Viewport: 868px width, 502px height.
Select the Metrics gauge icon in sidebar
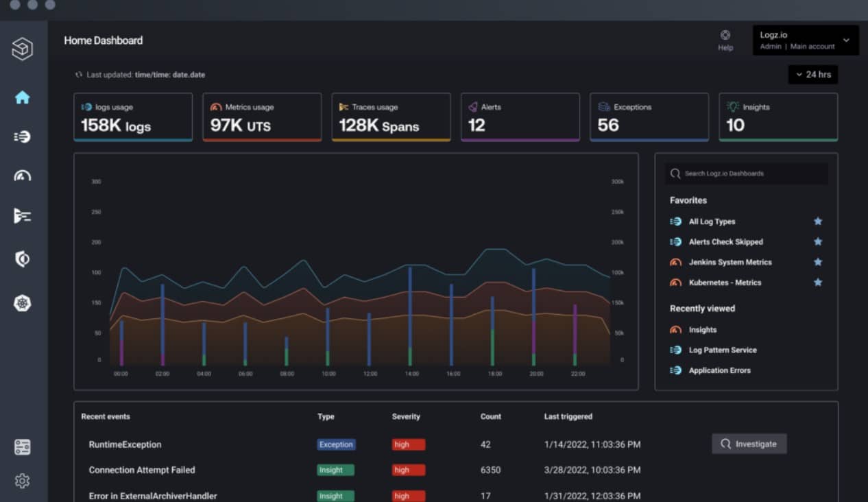coord(23,176)
